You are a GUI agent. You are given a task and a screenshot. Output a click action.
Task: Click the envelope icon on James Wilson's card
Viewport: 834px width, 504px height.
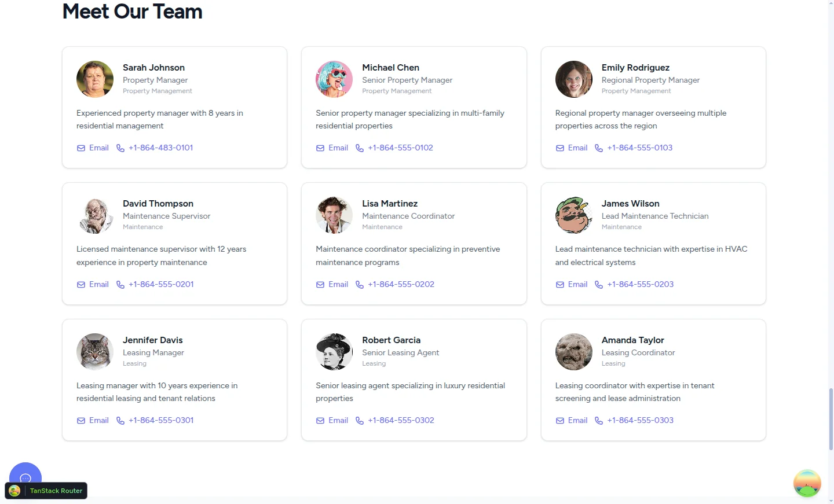560,285
